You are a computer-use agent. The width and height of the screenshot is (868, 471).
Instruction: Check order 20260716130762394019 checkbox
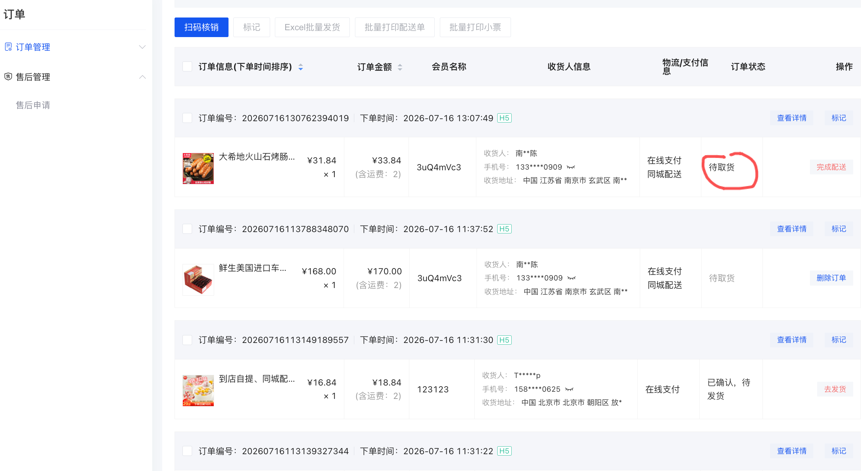pyautogui.click(x=187, y=118)
